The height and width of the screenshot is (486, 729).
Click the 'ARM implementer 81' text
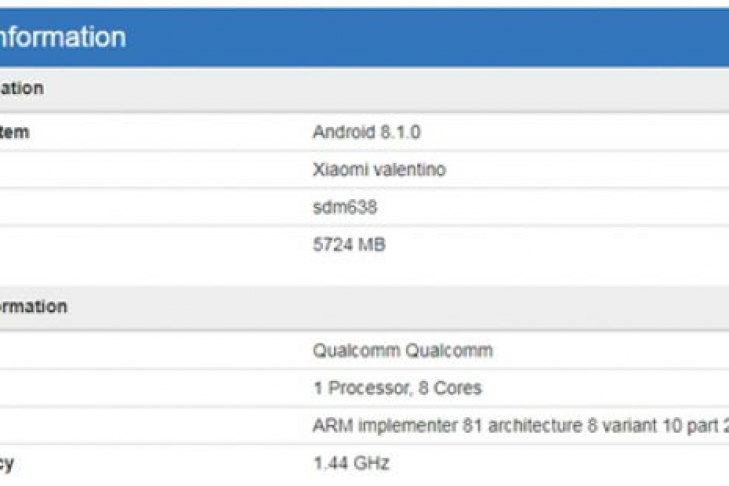point(393,426)
